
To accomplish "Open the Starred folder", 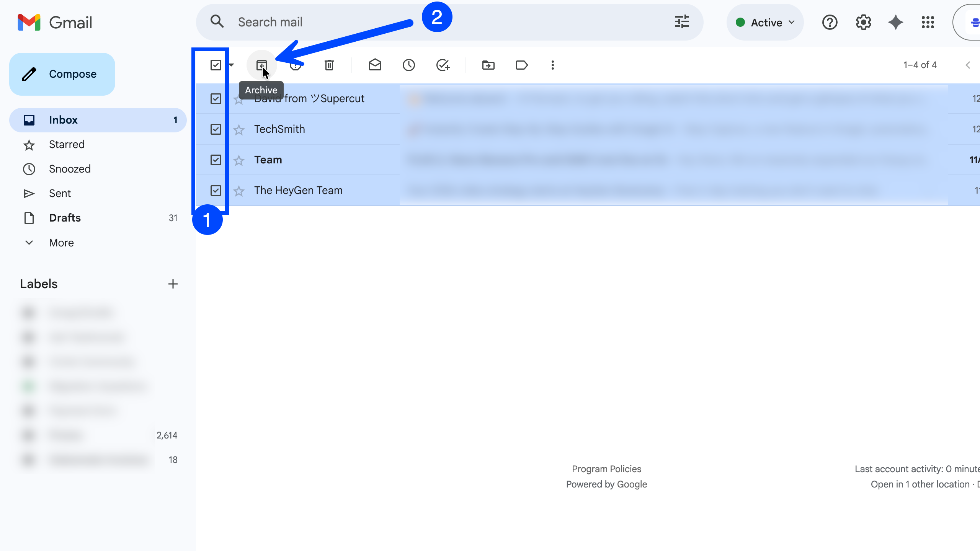I will coord(67,145).
